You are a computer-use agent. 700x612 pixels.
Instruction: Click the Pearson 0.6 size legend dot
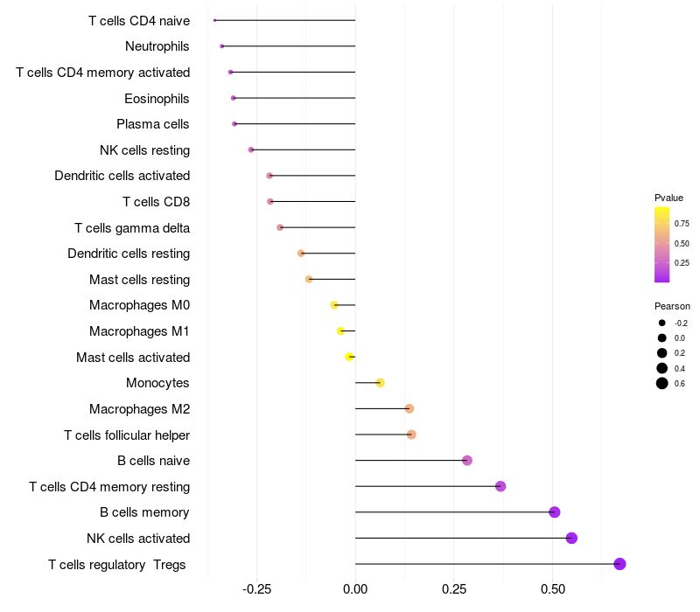click(x=662, y=383)
